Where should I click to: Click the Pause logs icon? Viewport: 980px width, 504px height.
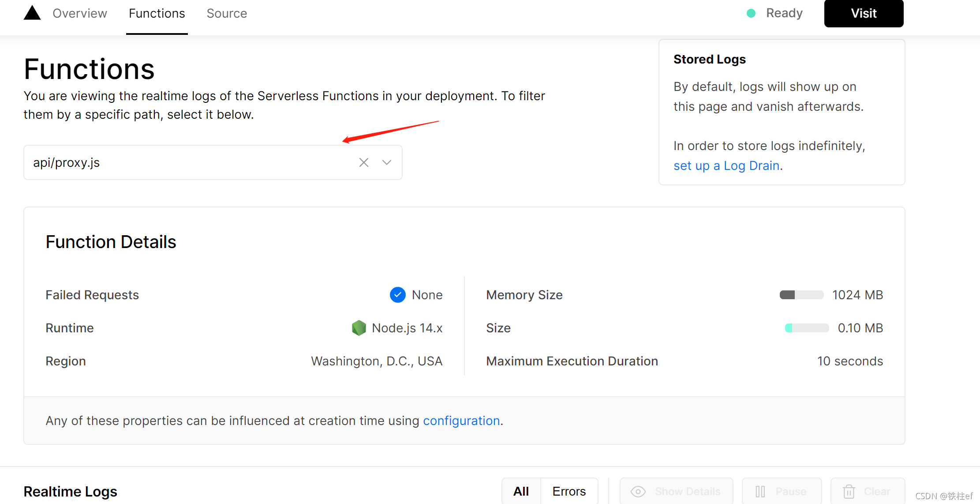coord(760,491)
